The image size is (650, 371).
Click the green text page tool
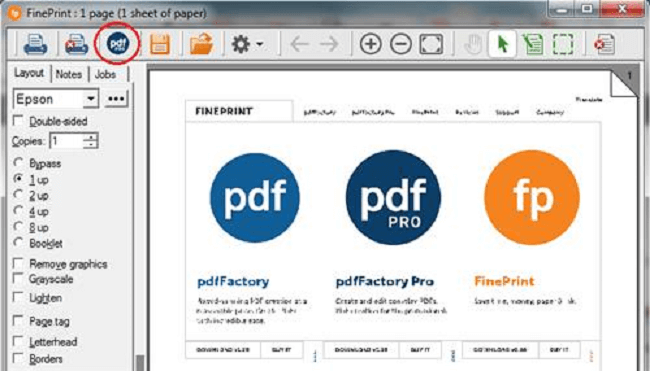click(x=533, y=44)
